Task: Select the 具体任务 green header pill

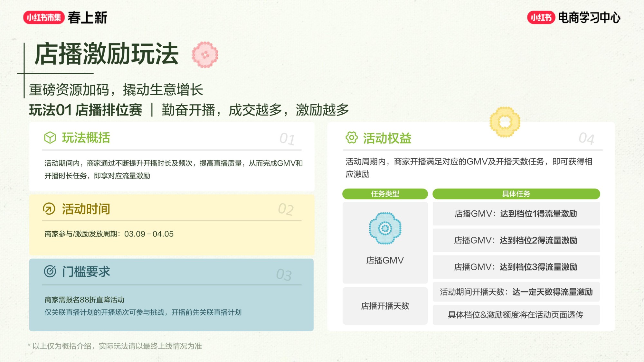Action: point(516,194)
